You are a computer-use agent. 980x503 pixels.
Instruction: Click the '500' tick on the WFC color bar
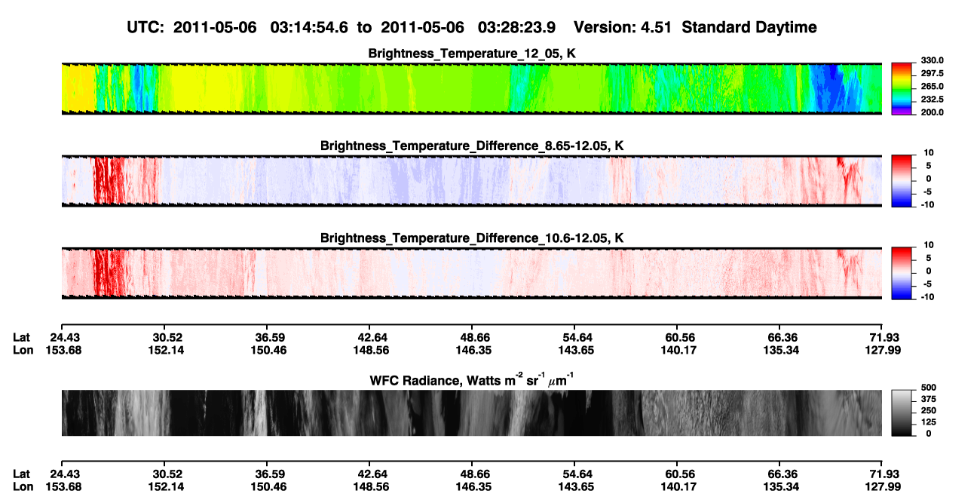click(x=929, y=387)
